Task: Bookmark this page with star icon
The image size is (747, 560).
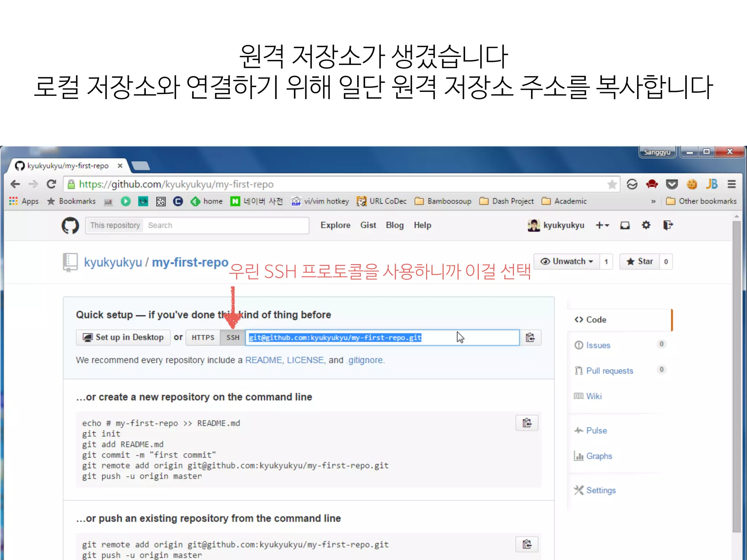Action: point(612,184)
